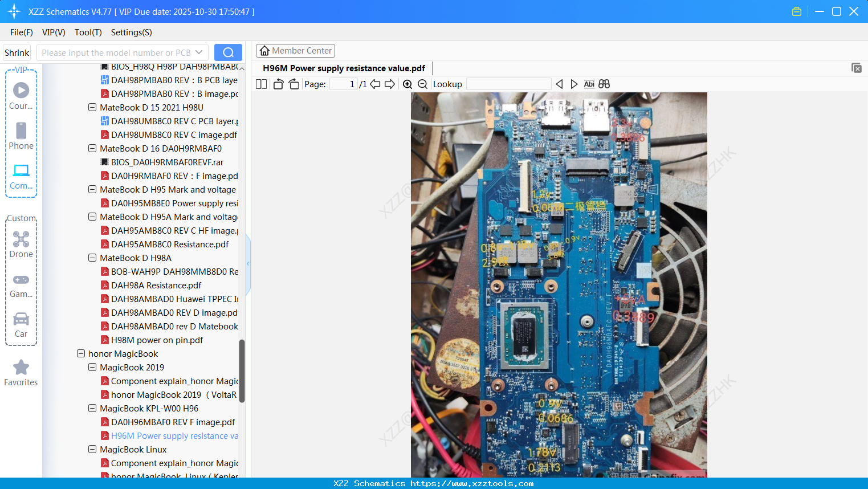
Task: Collapse MateBook D H95A Mark and voltage node
Action: coord(92,217)
